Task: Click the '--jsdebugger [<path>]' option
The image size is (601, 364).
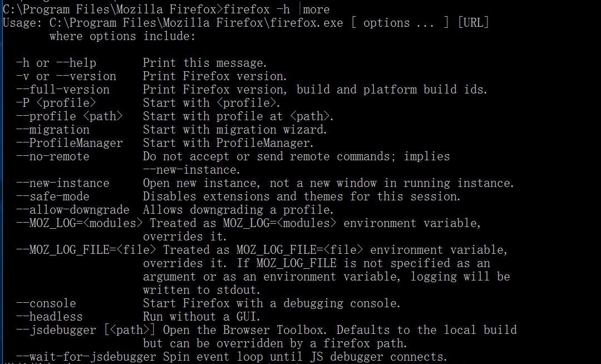Action: click(x=86, y=330)
